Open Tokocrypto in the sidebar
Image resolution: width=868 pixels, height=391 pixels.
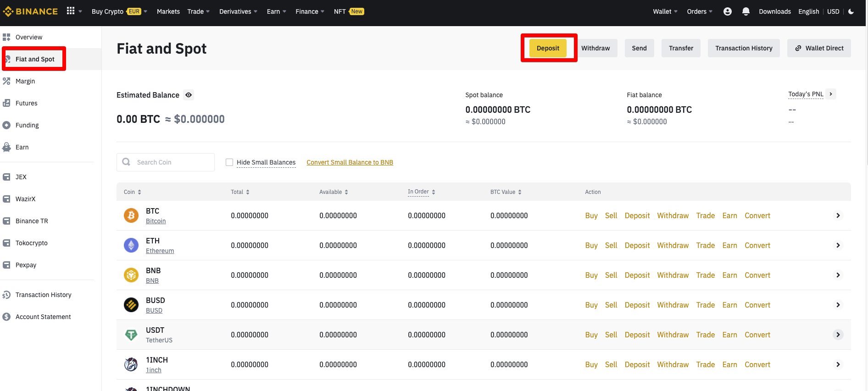pos(32,243)
